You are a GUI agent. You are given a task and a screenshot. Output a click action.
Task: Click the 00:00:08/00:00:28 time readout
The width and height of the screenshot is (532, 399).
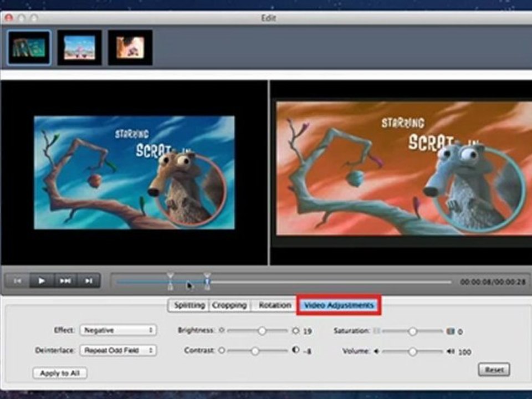(493, 282)
